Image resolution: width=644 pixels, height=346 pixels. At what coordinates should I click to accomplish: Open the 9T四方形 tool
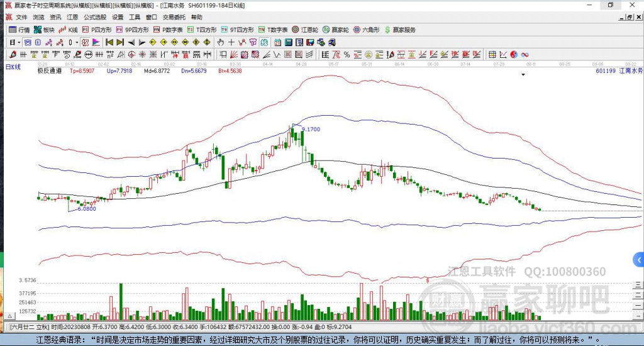[x=237, y=30]
